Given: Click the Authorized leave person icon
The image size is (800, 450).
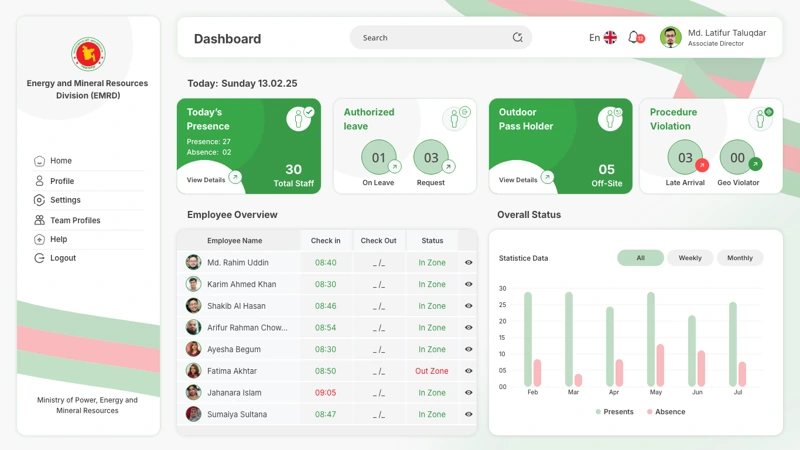Looking at the screenshot, I should [x=456, y=119].
